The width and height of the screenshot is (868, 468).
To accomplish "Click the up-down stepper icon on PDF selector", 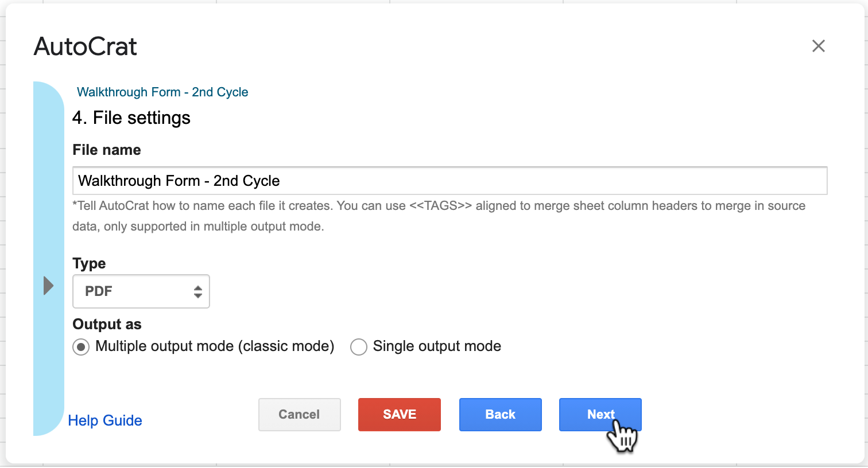I will tap(197, 291).
